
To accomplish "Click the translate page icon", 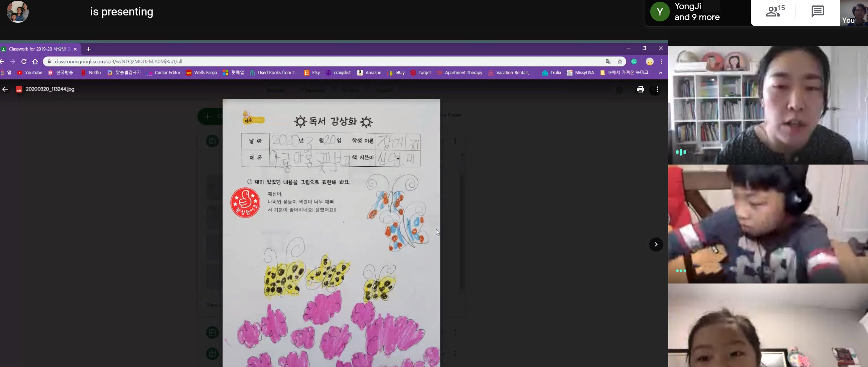I will tap(608, 61).
